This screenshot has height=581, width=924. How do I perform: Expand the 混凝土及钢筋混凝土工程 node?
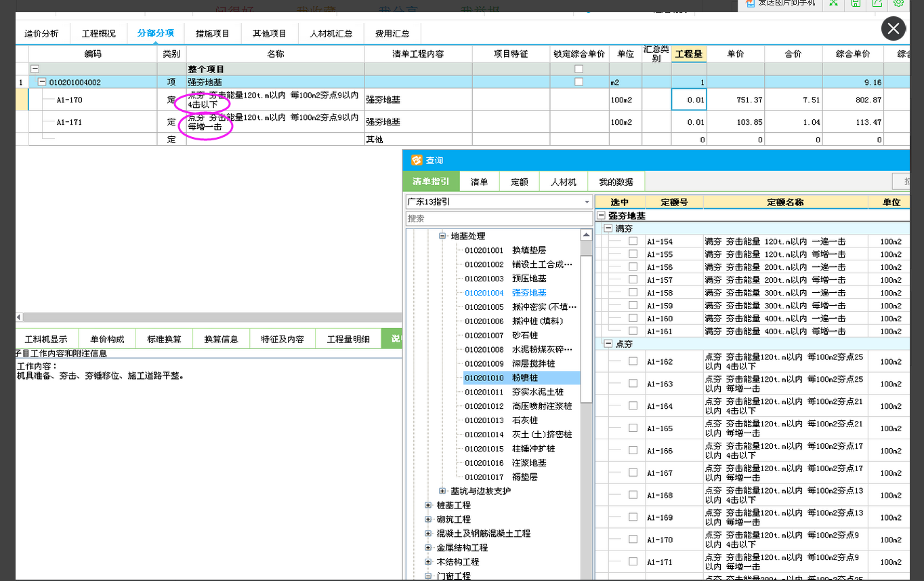click(x=428, y=534)
